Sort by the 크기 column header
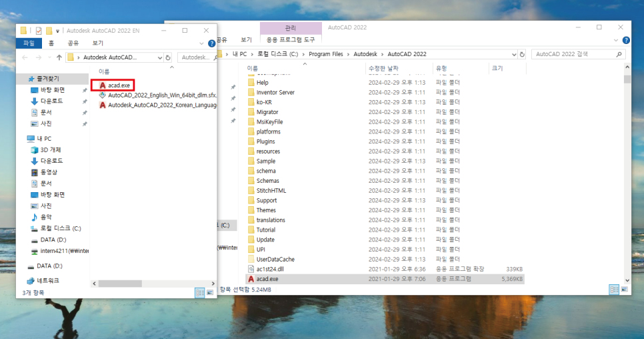644x339 pixels. click(x=507, y=68)
